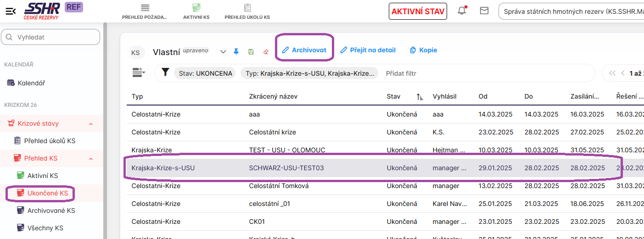Open Přehled úkolů KS in top toolbar
644x239 pixels.
247,12
